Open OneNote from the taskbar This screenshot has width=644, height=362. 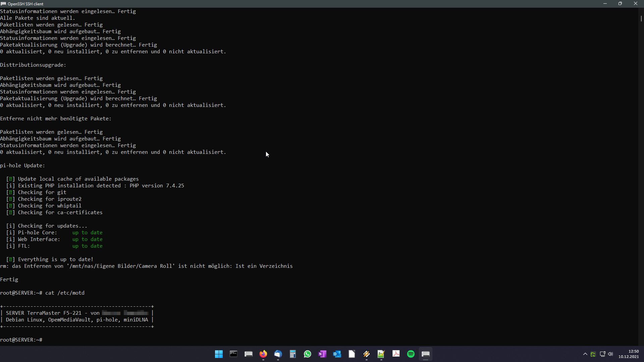pyautogui.click(x=322, y=354)
